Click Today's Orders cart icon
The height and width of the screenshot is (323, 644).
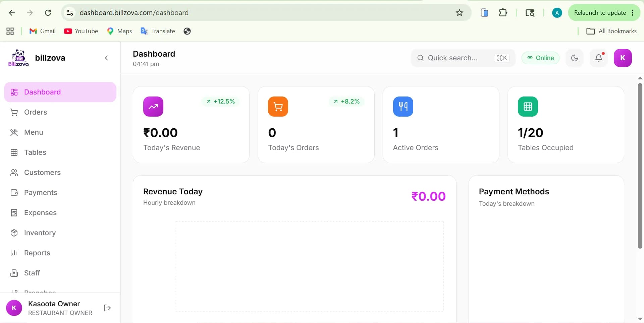pyautogui.click(x=278, y=107)
